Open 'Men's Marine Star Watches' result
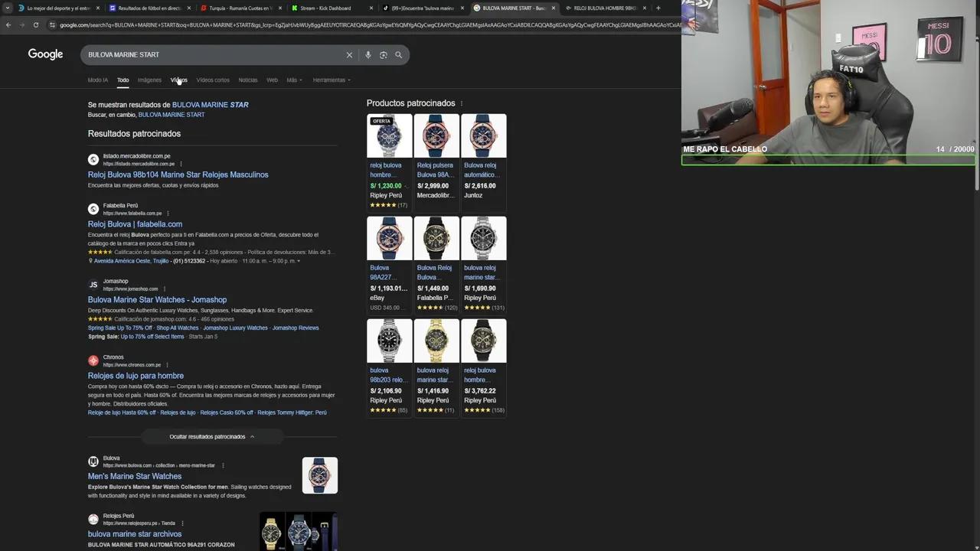 coord(135,476)
